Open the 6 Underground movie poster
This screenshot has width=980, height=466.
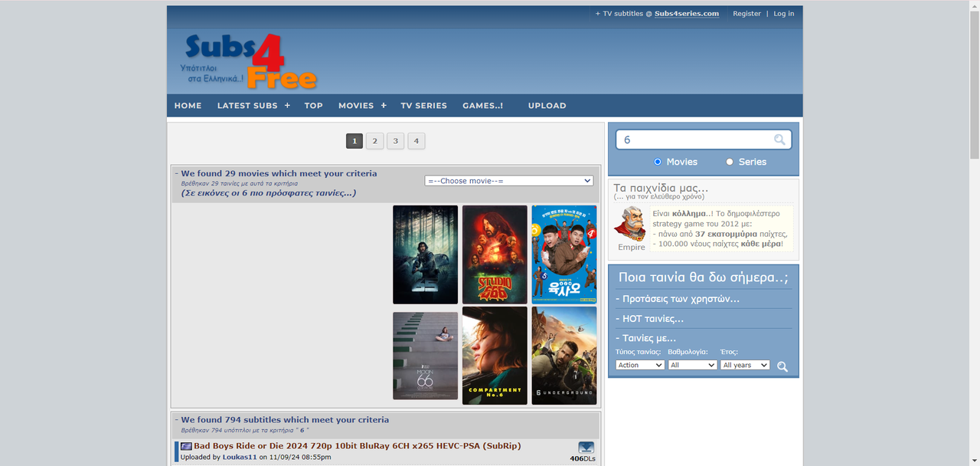click(564, 356)
